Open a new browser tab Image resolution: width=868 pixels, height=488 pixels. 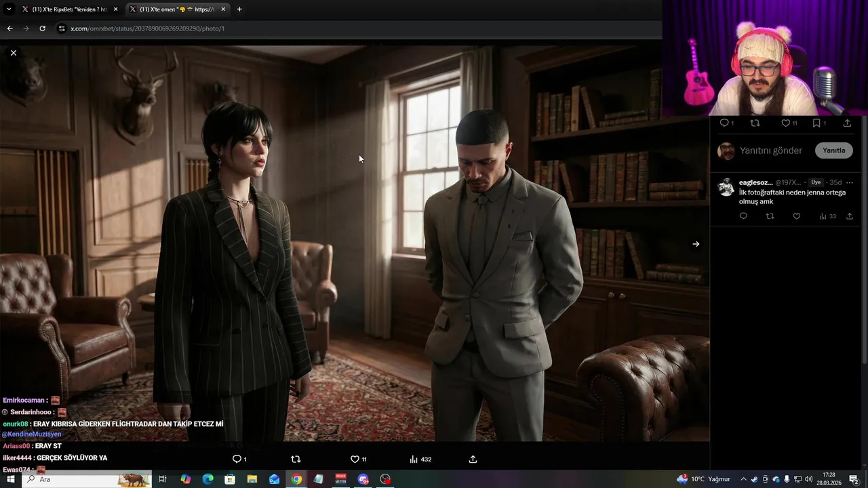pyautogui.click(x=239, y=9)
